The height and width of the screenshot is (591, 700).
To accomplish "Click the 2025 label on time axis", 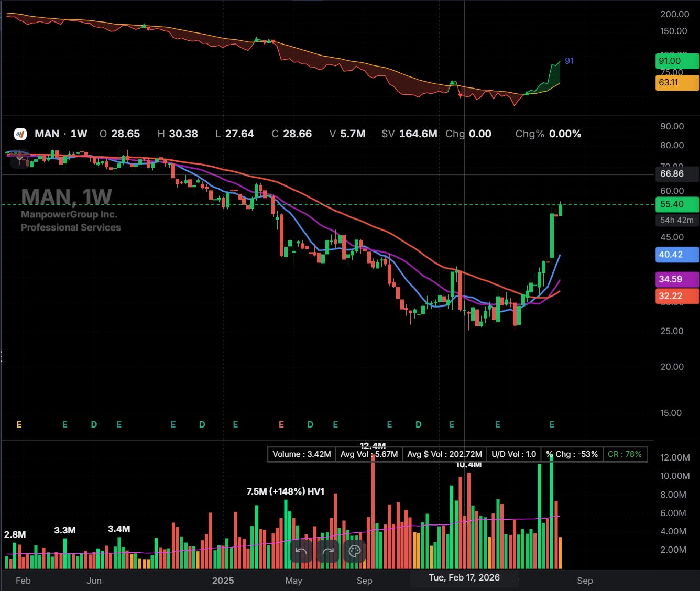I will [x=223, y=581].
